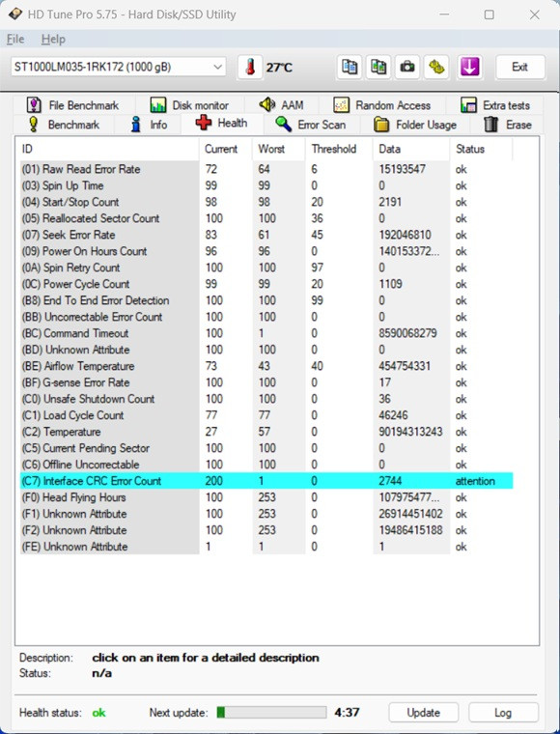Open the Disk monitor tab
560x734 pixels.
coord(189,105)
